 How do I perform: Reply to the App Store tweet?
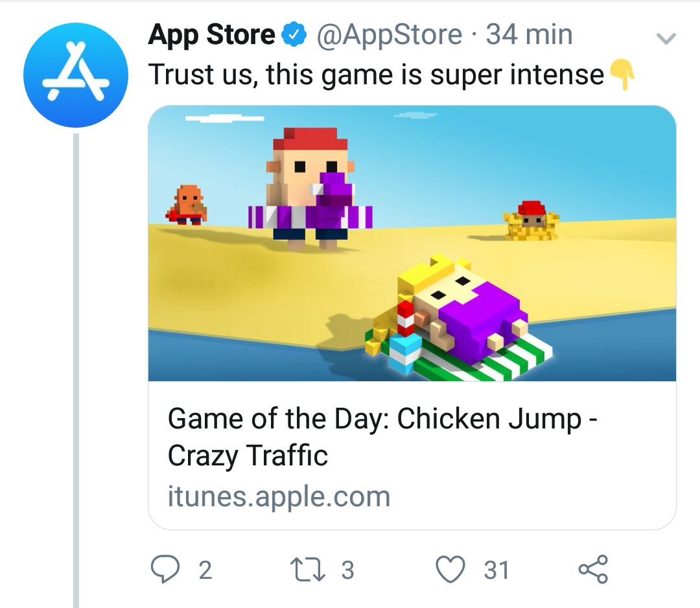165,570
